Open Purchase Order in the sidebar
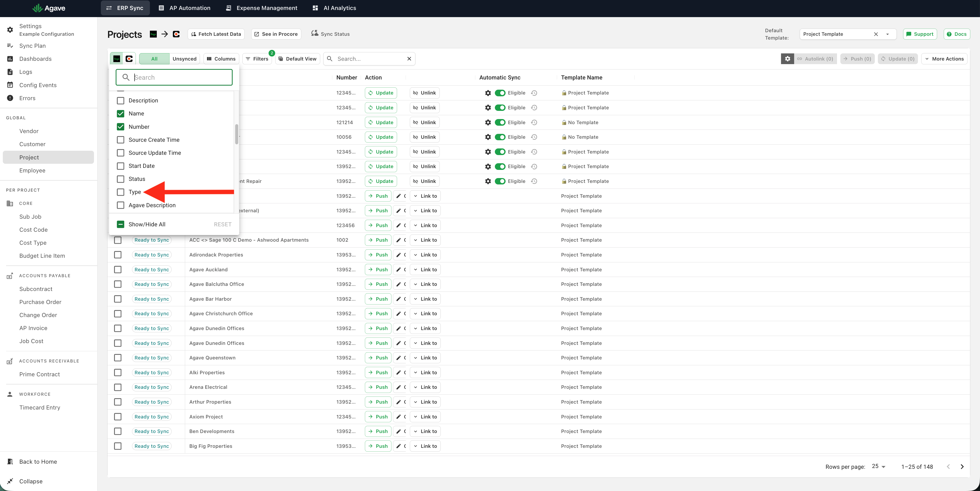This screenshot has width=980, height=491. [40, 302]
